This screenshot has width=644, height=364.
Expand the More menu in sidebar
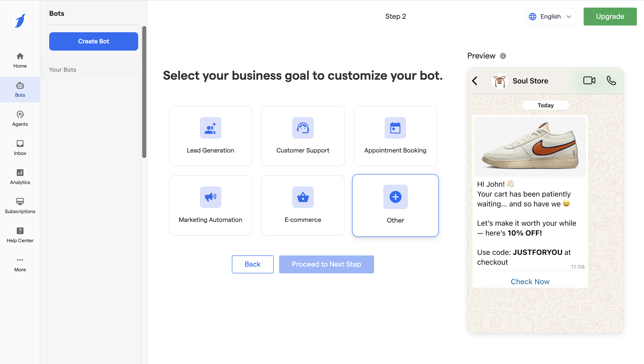tap(20, 264)
